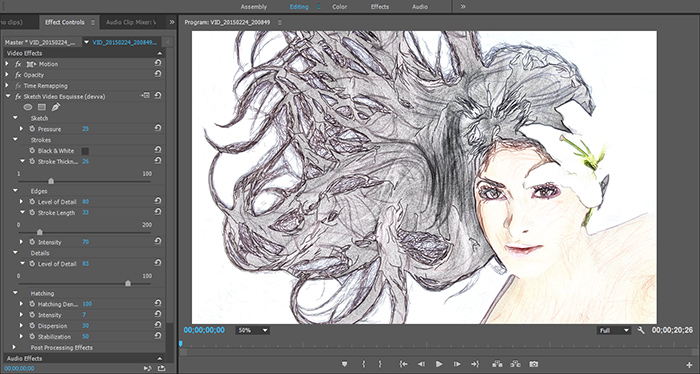Open Effect Controls panel menu
Viewport: 700px width, 374px height.
coord(93,22)
